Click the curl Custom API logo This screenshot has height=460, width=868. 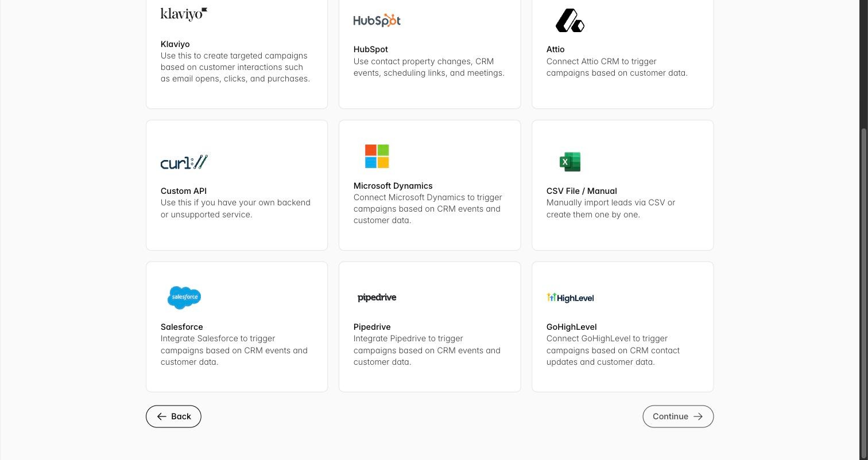[184, 162]
